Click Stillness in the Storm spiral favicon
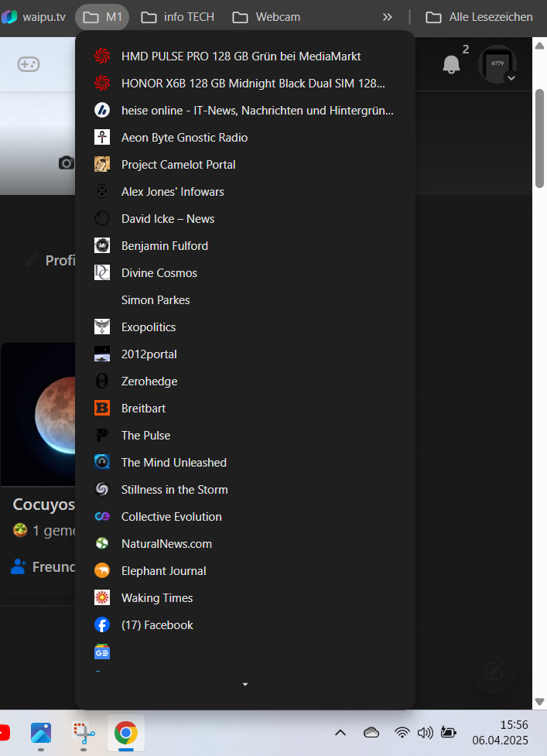 101,489
